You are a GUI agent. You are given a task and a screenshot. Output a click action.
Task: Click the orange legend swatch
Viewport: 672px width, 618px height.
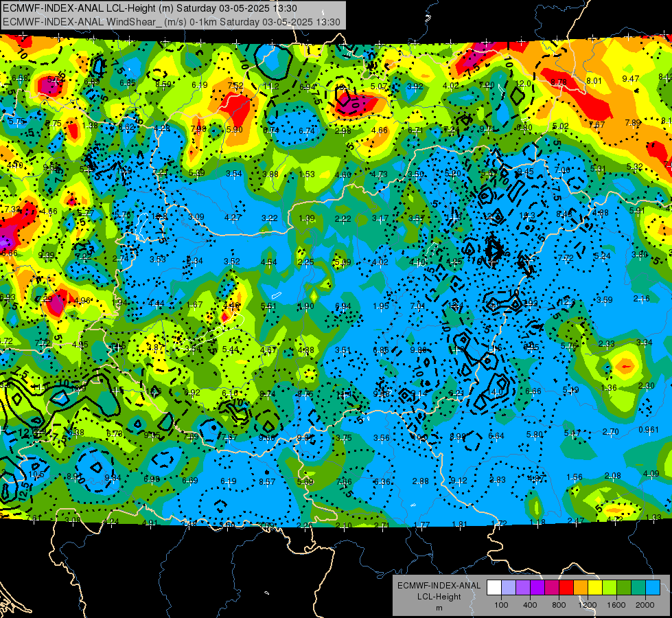coord(580,588)
